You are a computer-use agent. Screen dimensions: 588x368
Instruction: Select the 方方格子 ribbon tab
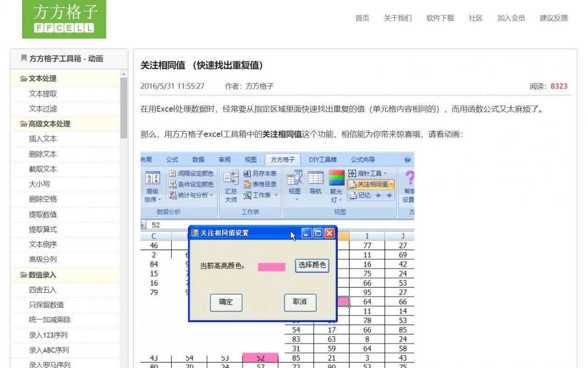[x=283, y=160]
